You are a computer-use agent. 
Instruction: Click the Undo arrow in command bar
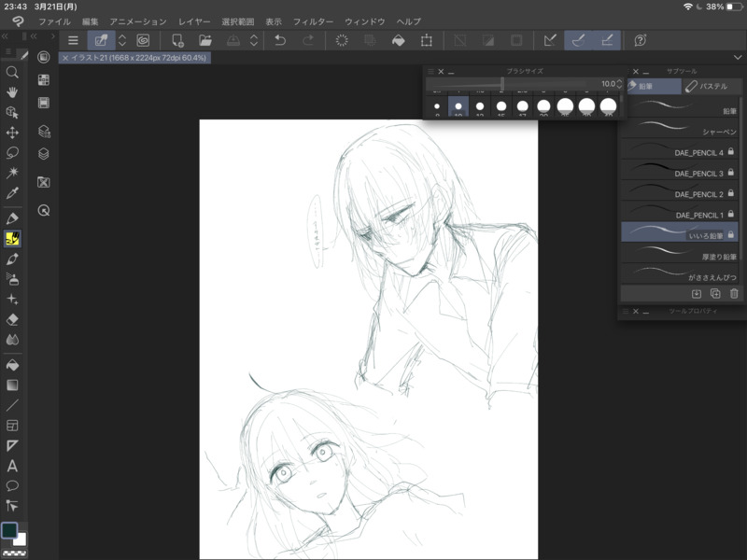coord(280,40)
